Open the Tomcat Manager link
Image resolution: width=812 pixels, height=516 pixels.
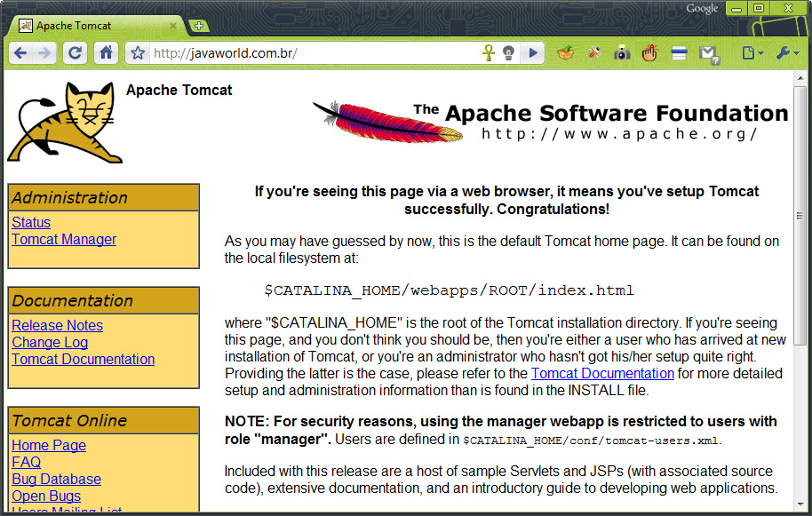[x=64, y=239]
